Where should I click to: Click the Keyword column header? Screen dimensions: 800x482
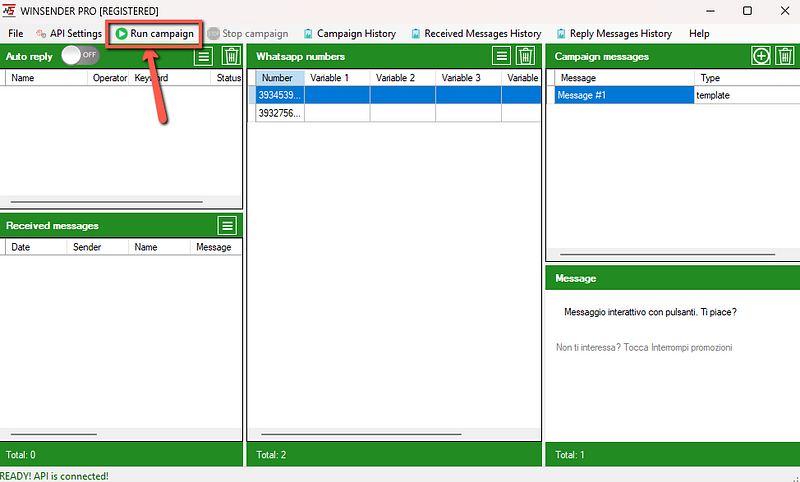tap(169, 78)
